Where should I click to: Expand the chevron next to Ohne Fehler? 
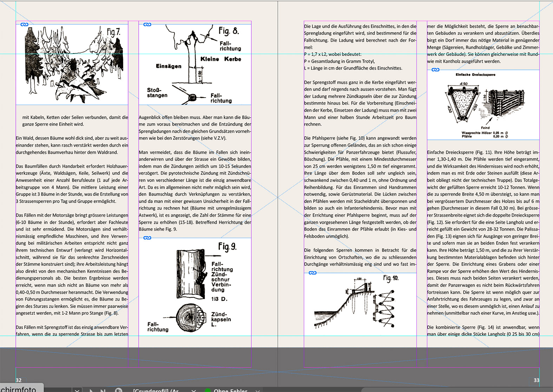257,390
